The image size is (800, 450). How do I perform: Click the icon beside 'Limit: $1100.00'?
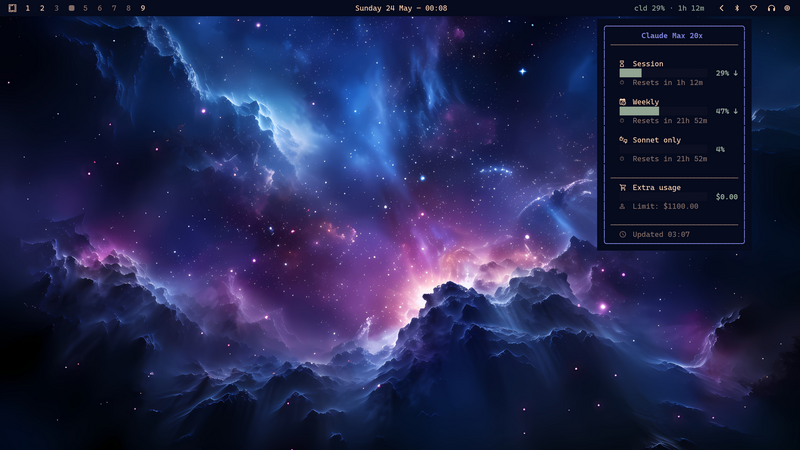[x=622, y=207]
